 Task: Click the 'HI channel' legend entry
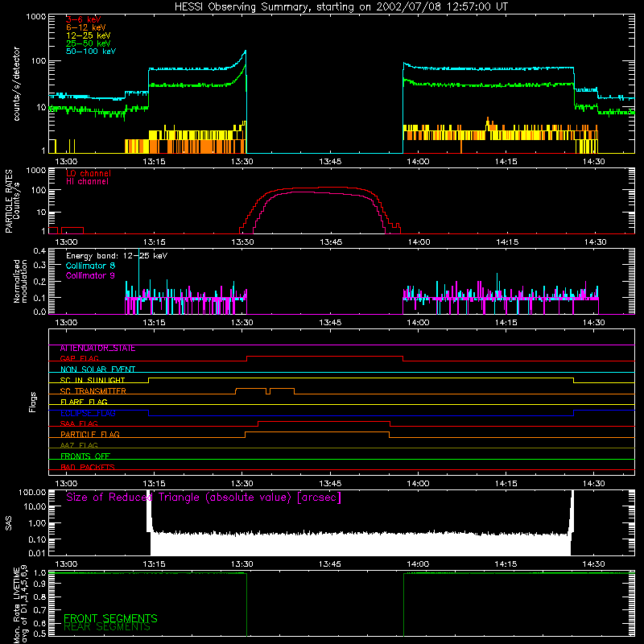[87, 181]
